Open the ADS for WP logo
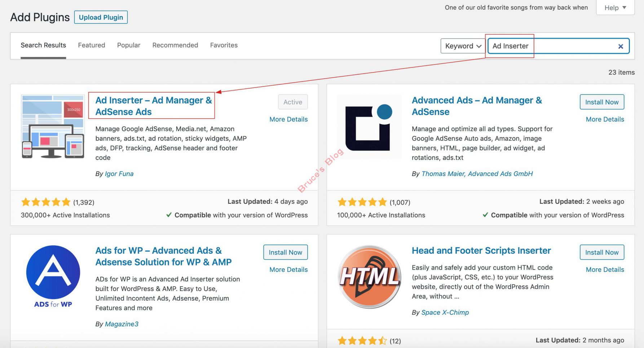This screenshot has width=644, height=348. (x=53, y=277)
